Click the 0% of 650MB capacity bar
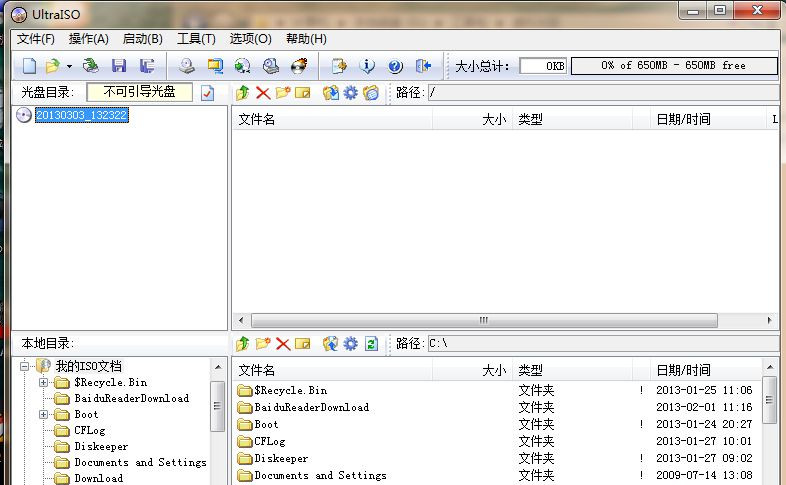The height and width of the screenshot is (485, 786). tap(674, 66)
